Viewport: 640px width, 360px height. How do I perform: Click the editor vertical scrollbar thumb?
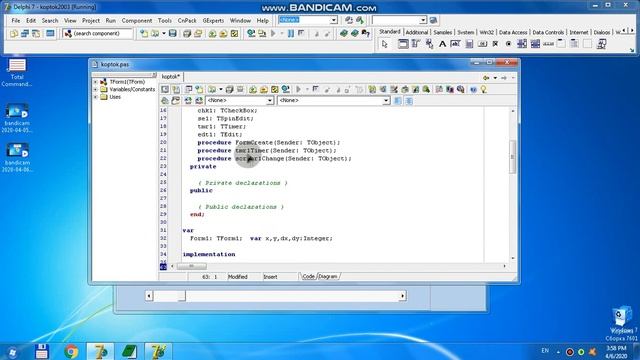pos(513,157)
